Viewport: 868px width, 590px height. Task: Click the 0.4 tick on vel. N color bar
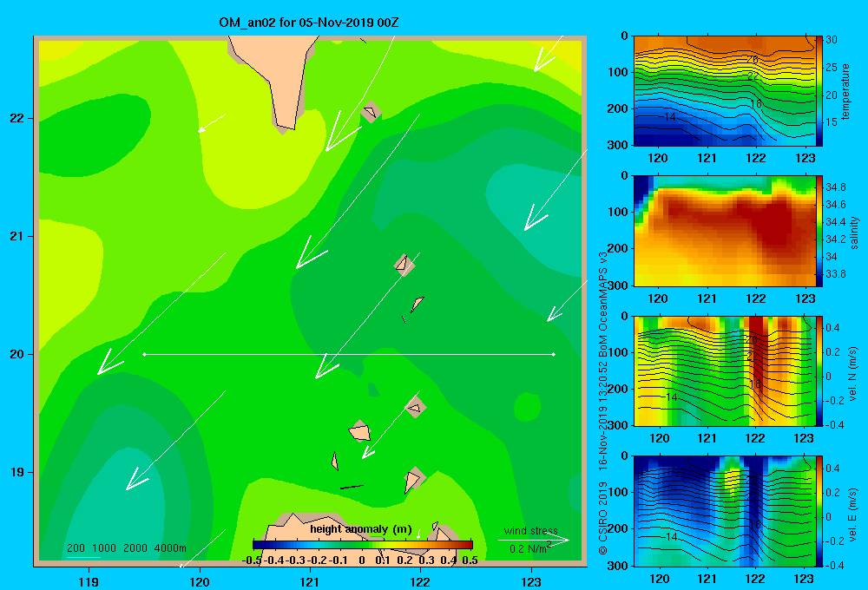pyautogui.click(x=833, y=328)
